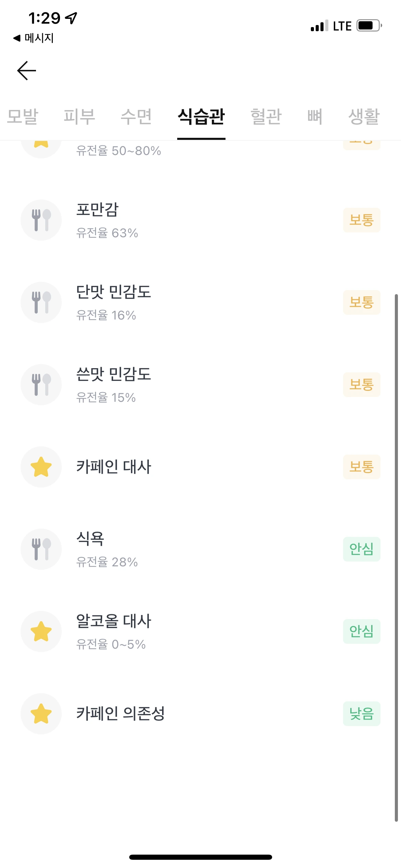This screenshot has width=401, height=868.
Task: Switch to the 모발 tab
Action: (x=23, y=117)
